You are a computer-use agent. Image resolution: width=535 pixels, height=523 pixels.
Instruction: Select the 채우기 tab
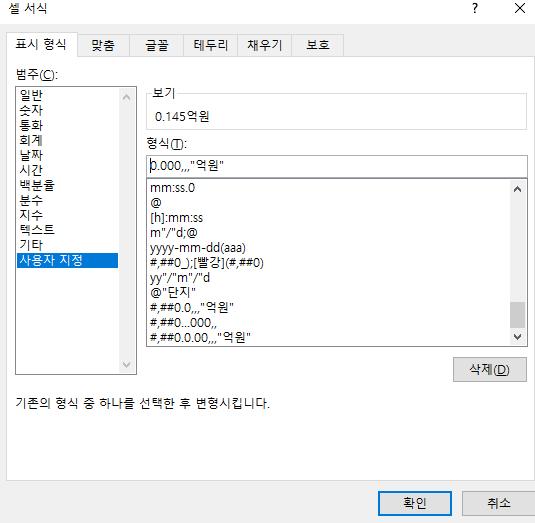click(x=264, y=45)
